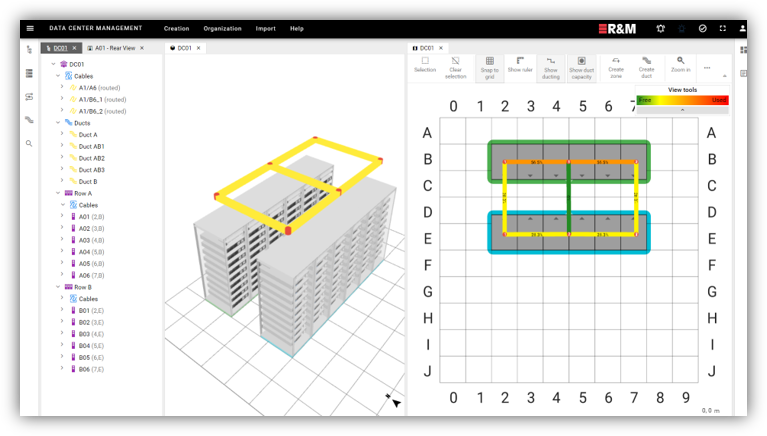The width and height of the screenshot is (767, 436).
Task: Expand the Duct AB1 tree item
Action: coord(62,146)
